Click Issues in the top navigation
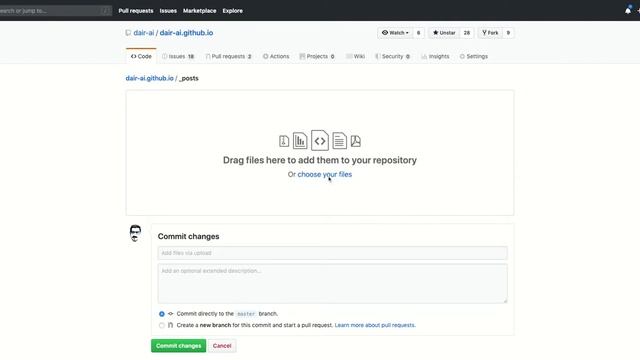This screenshot has height=360, width=640. (168, 11)
